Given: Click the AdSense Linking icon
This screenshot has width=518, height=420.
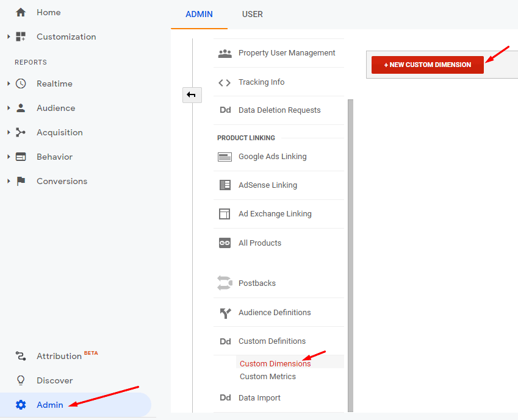Looking at the screenshot, I should 225,185.
